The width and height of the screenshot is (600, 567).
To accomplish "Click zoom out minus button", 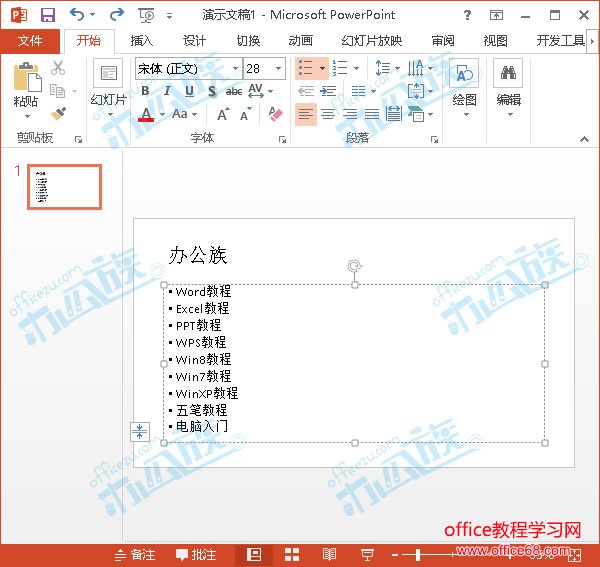I will 395,554.
